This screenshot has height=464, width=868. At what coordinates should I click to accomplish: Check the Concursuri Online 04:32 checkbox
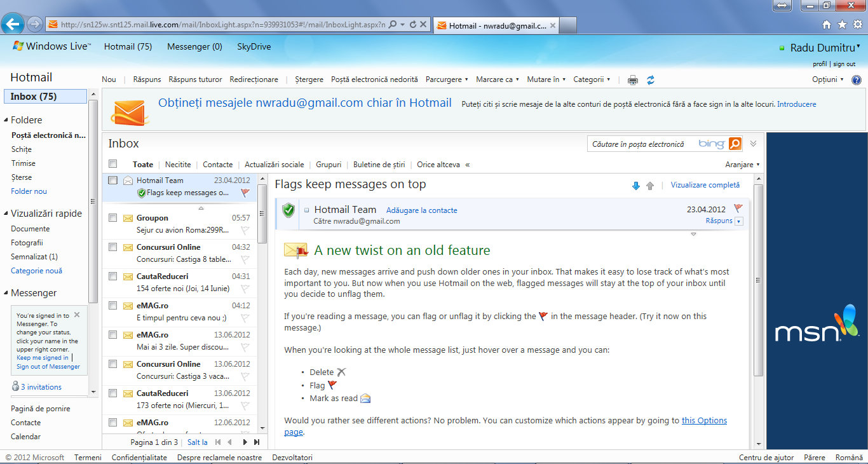tap(112, 247)
